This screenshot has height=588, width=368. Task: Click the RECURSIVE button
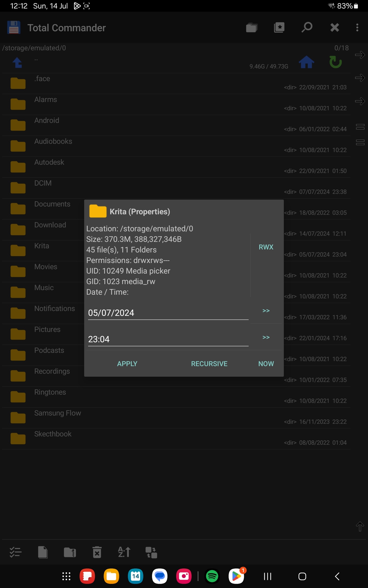209,364
